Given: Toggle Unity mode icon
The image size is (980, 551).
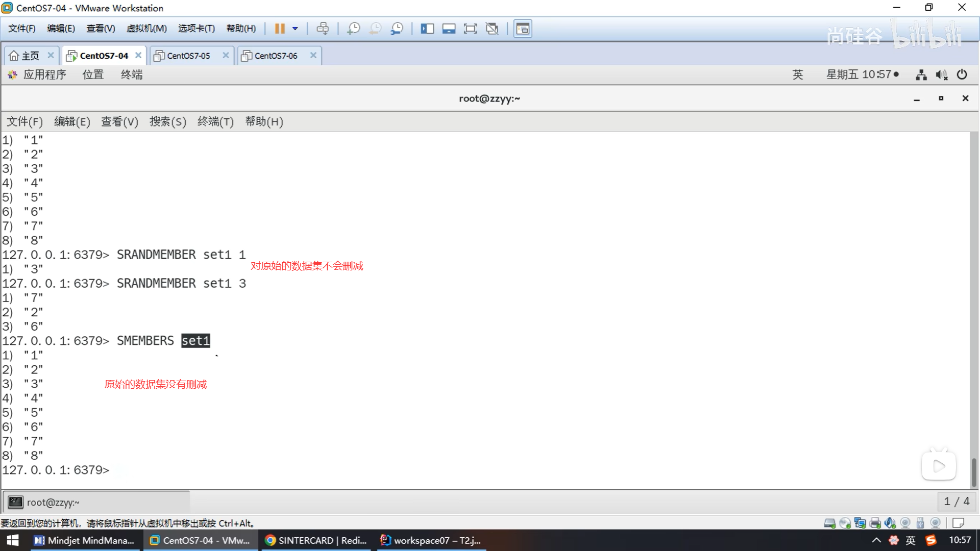Looking at the screenshot, I should (x=492, y=29).
